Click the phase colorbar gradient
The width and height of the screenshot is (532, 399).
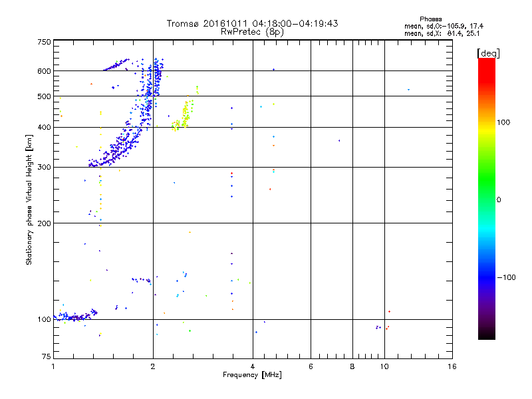pos(487,199)
